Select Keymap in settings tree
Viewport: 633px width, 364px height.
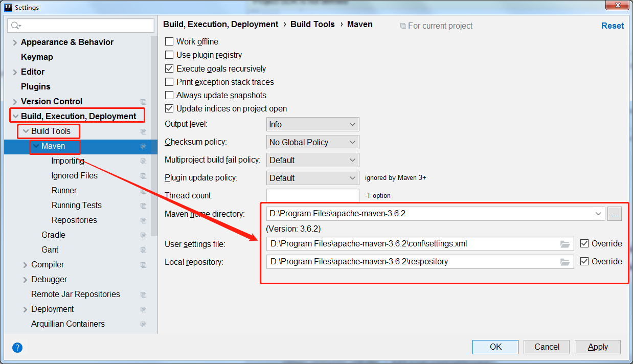[37, 57]
